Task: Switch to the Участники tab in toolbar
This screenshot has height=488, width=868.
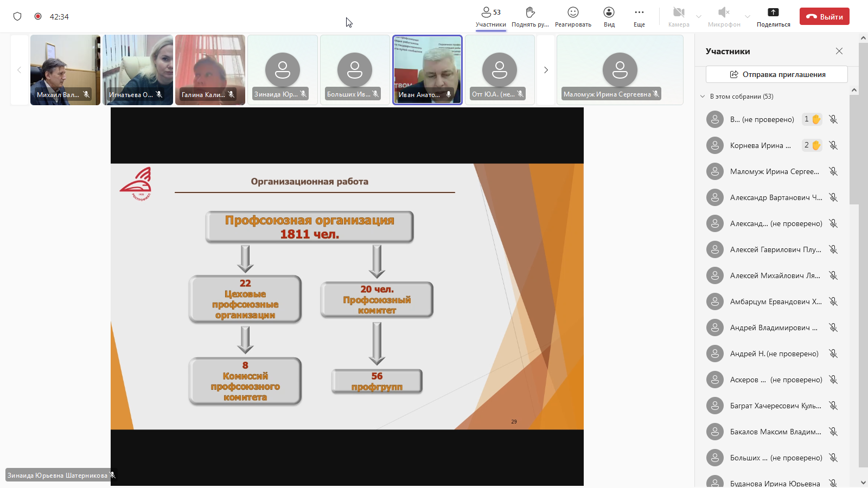Action: point(490,16)
